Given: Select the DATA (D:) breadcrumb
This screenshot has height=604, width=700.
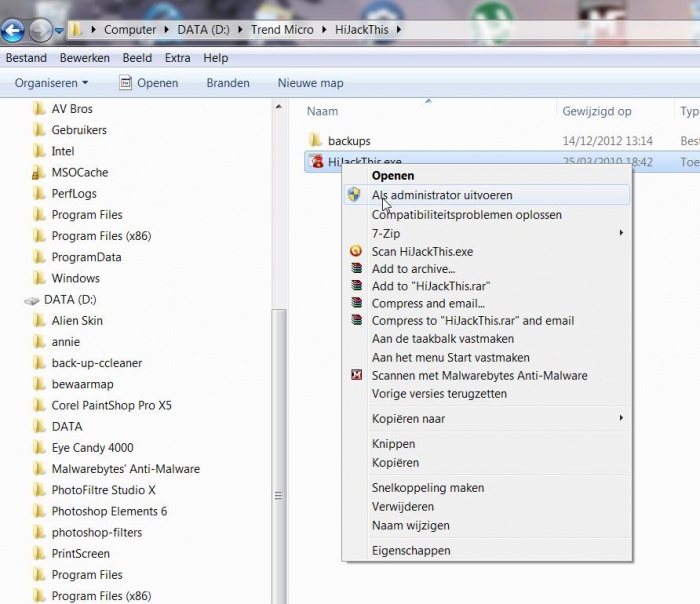Looking at the screenshot, I should tap(203, 29).
